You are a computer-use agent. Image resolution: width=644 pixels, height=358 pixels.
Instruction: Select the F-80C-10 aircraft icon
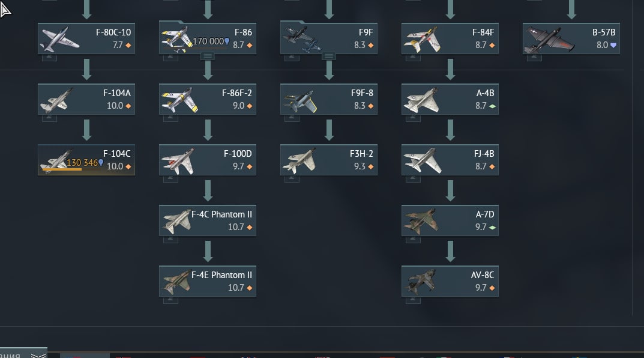(61, 39)
